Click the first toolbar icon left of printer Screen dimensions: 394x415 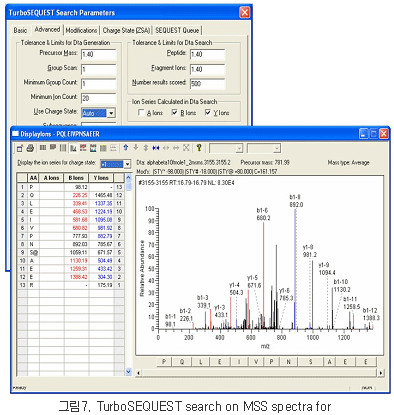pos(20,148)
